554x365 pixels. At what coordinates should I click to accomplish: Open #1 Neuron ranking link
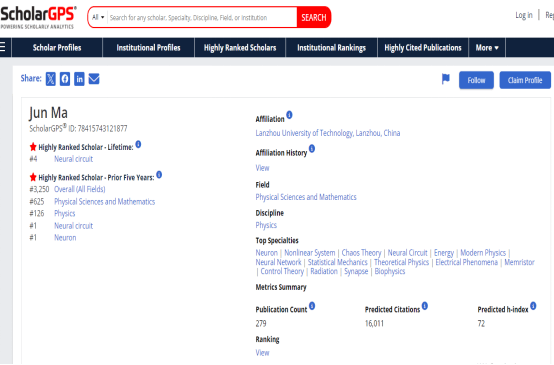pos(65,237)
